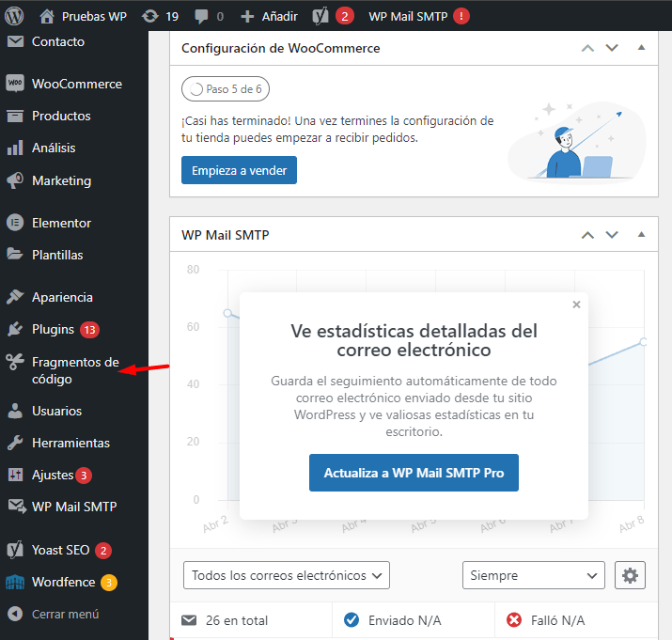Click the Plugins plug icon

coord(15,329)
